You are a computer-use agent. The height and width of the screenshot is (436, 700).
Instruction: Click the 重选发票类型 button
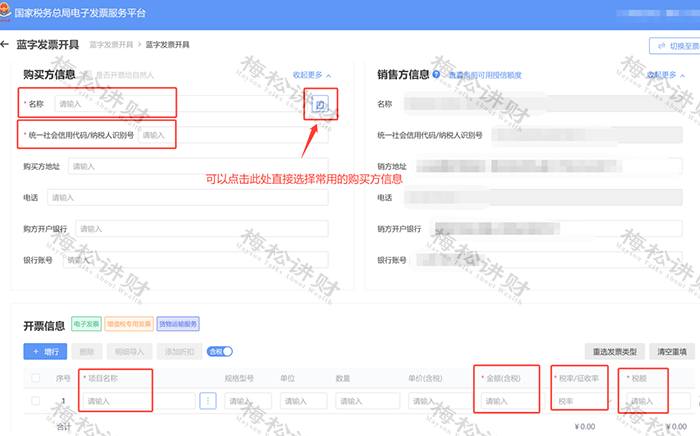pyautogui.click(x=615, y=352)
